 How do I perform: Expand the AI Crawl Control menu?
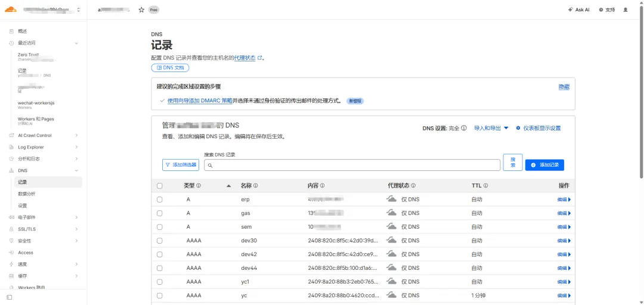point(76,135)
